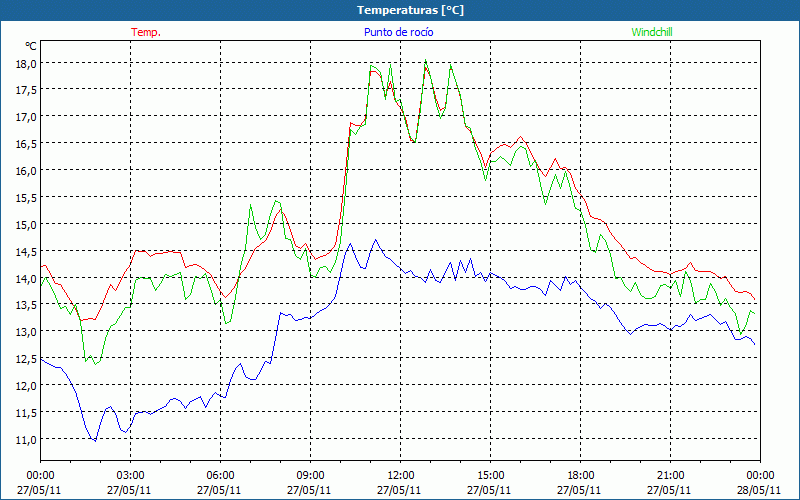
Task: Click the 15:00 time axis label
Action: 490,476
